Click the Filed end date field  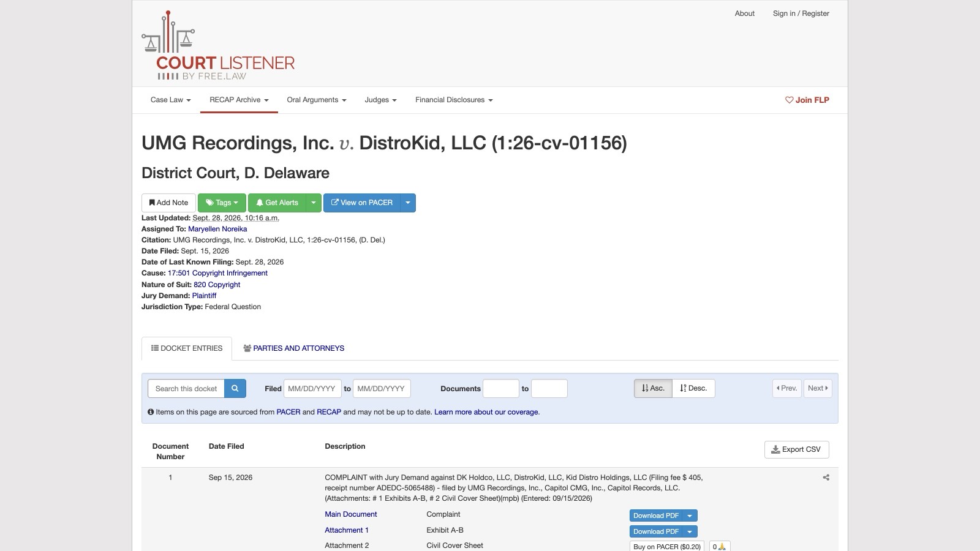click(x=382, y=389)
